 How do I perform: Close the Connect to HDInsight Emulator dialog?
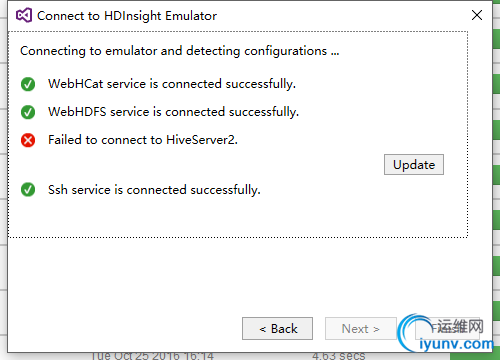(x=477, y=15)
